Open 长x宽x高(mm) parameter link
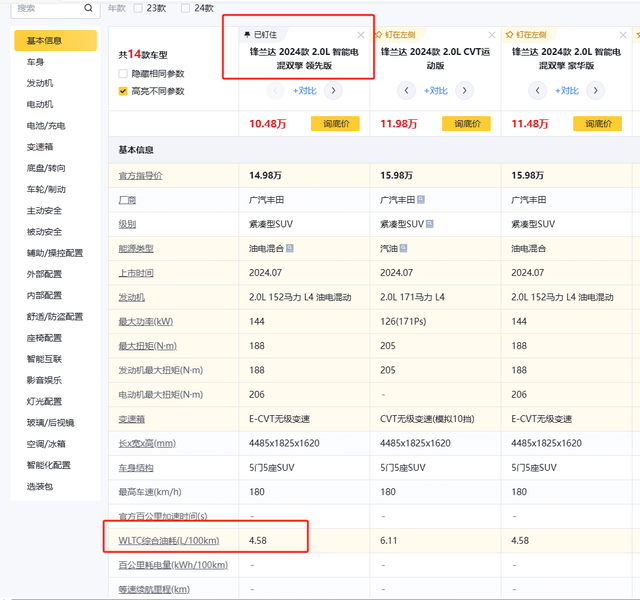 click(x=147, y=443)
